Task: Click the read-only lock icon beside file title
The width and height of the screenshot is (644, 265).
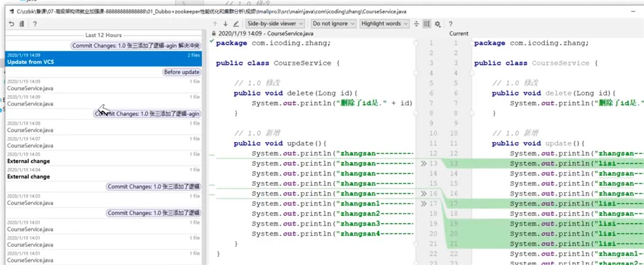Action: (x=213, y=33)
